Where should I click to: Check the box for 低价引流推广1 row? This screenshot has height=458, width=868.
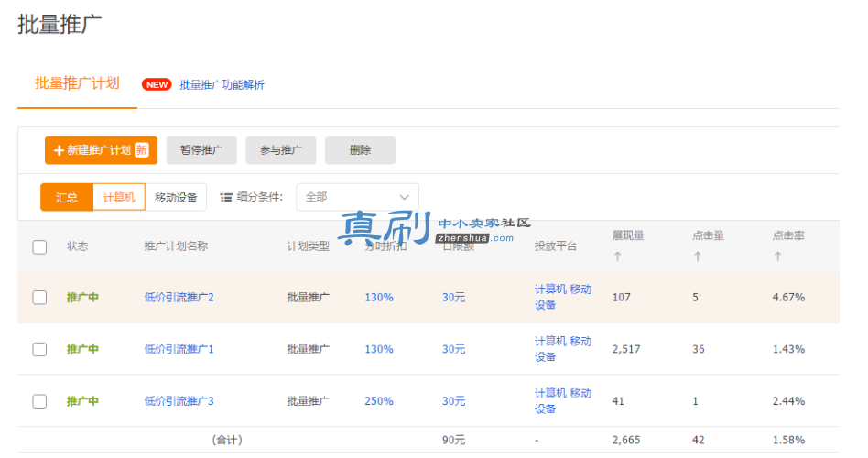click(39, 349)
